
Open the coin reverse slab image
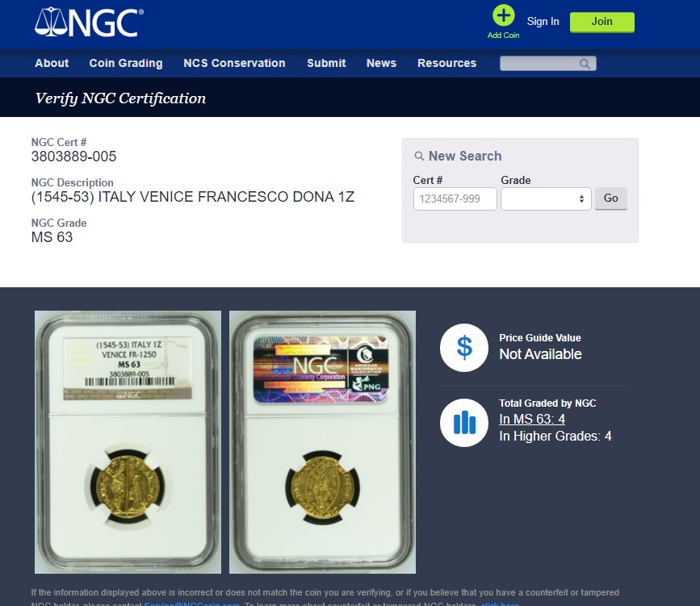pyautogui.click(x=322, y=441)
